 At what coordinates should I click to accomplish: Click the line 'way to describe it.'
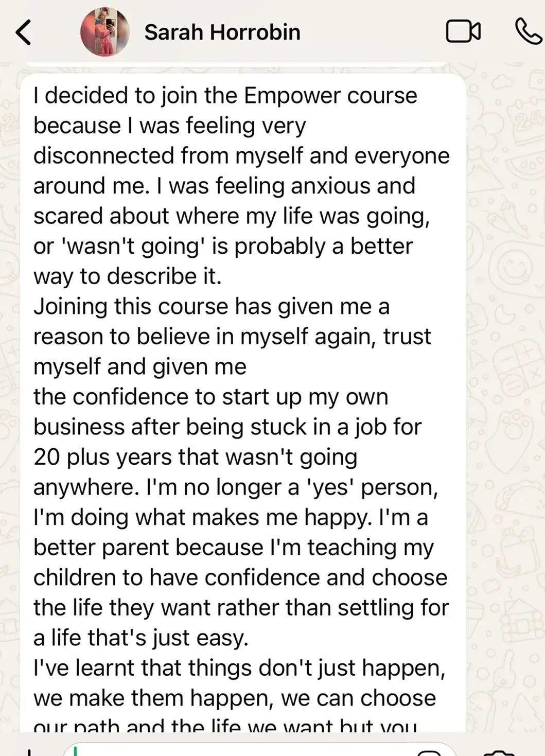127,276
